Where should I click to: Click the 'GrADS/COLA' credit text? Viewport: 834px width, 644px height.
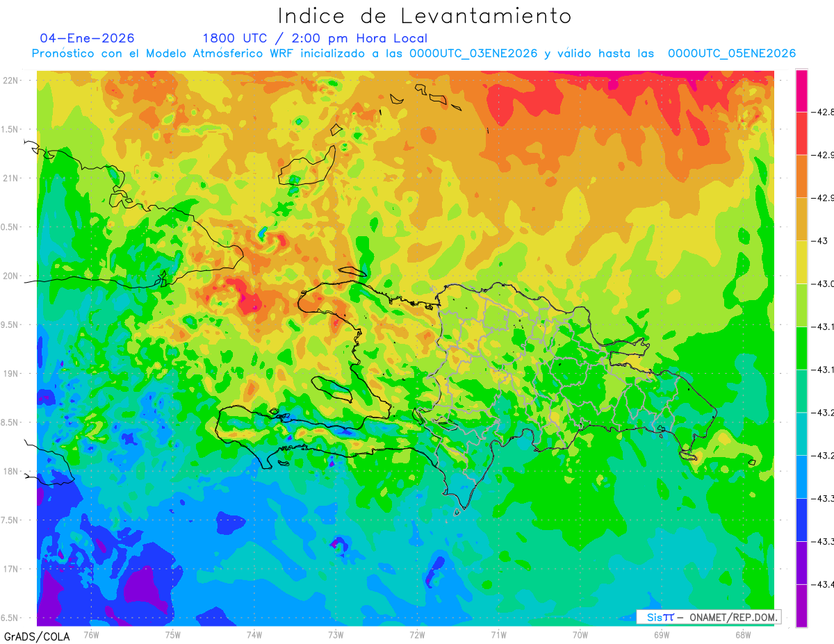37,636
